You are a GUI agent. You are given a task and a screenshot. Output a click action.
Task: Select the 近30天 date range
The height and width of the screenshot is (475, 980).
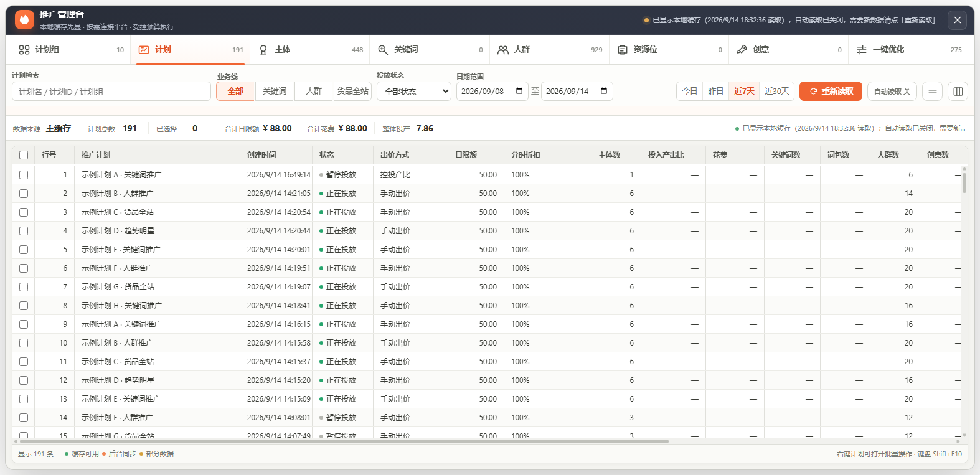coord(776,92)
